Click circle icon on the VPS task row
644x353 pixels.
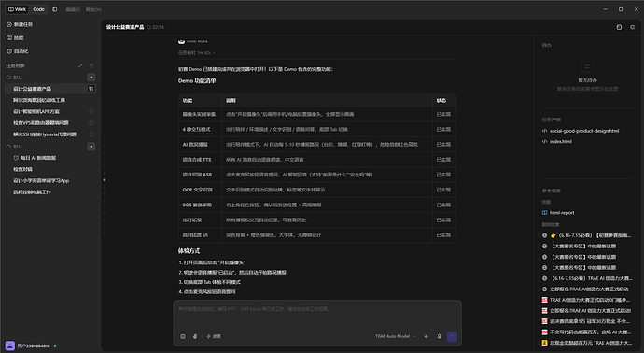click(91, 123)
